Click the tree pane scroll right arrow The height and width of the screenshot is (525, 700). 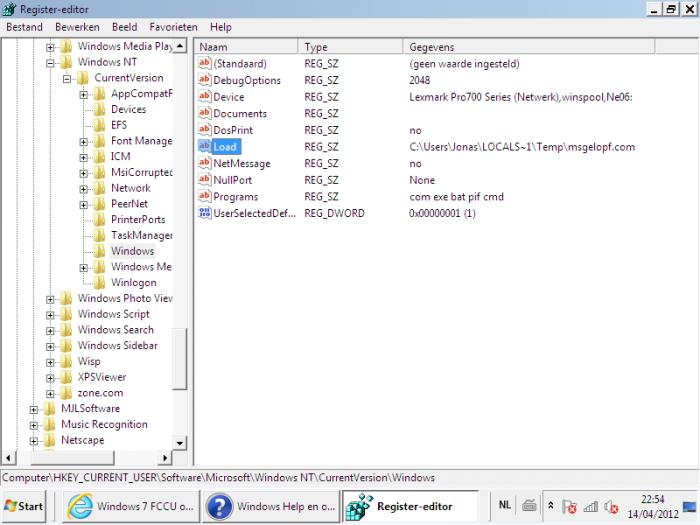tap(166, 458)
